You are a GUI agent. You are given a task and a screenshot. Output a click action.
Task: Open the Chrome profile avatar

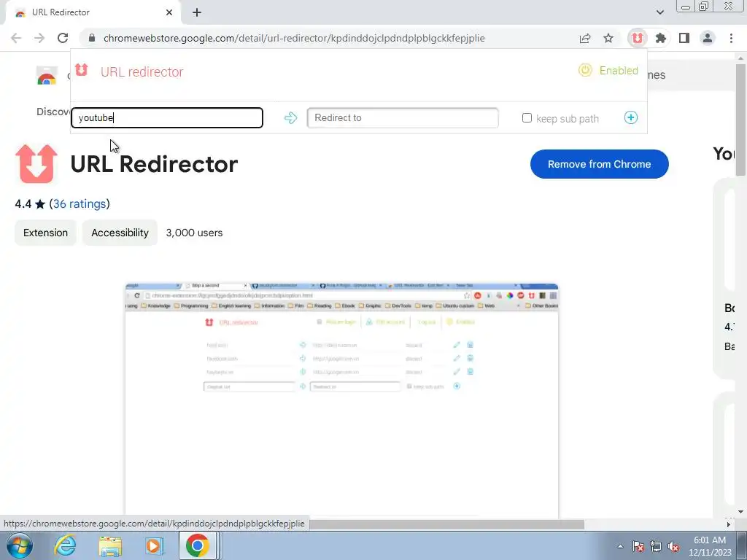pyautogui.click(x=707, y=38)
